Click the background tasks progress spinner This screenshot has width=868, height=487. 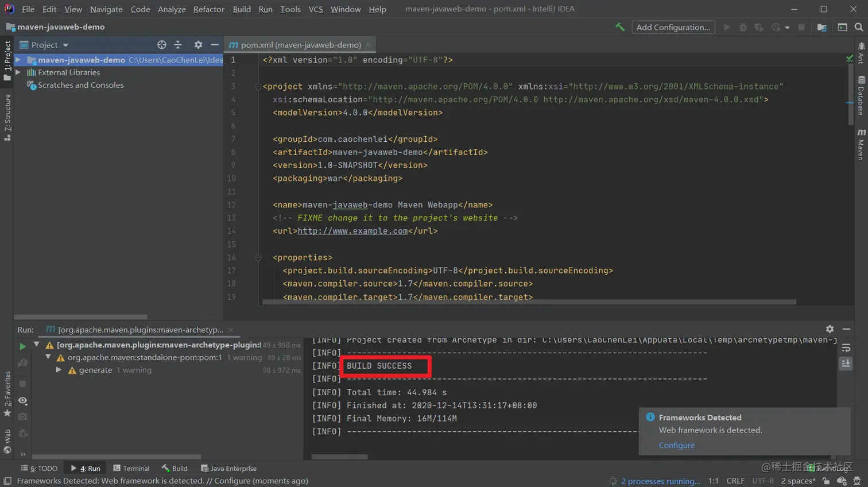pyautogui.click(x=613, y=481)
